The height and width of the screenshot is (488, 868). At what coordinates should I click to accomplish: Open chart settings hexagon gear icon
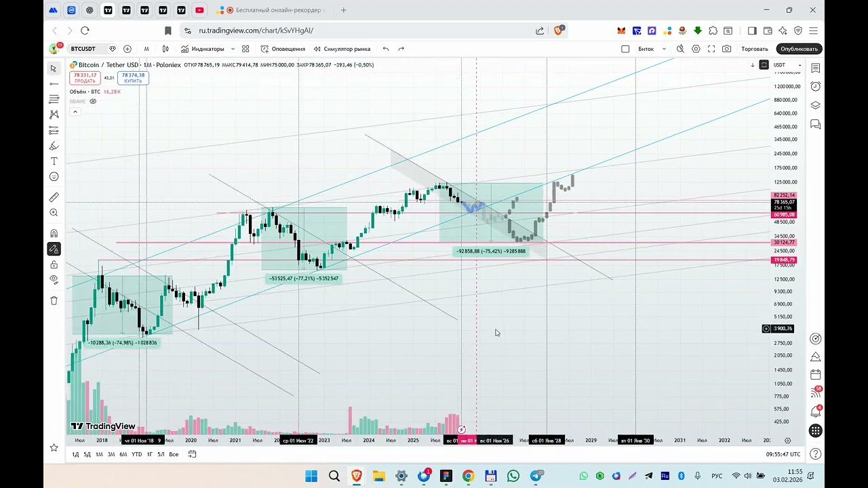(696, 49)
